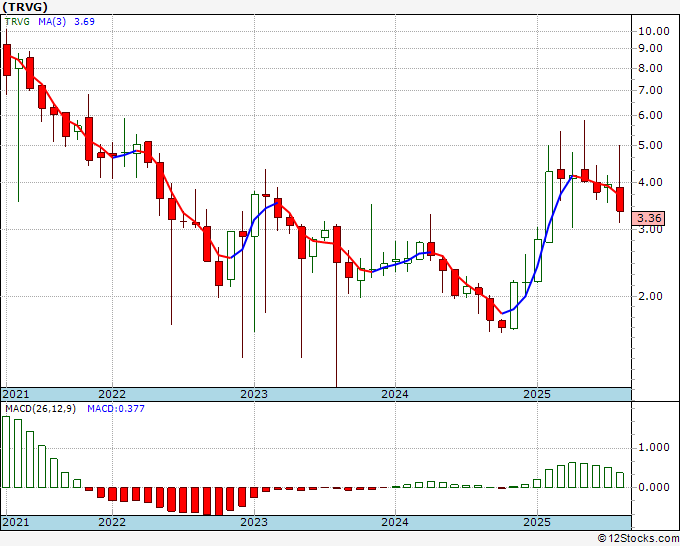Select the green TRVG legend label
This screenshot has height=546, width=680.
click(x=17, y=22)
